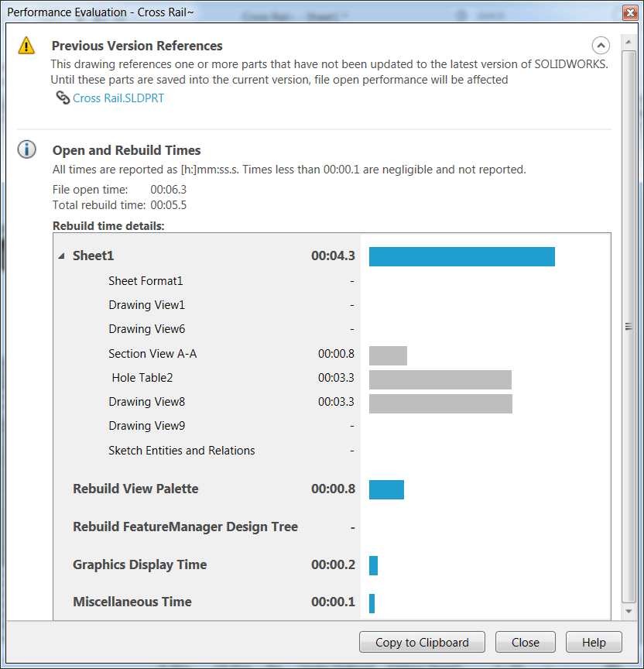
Task: Click the yellow warning triangle icon
Action: click(x=27, y=46)
